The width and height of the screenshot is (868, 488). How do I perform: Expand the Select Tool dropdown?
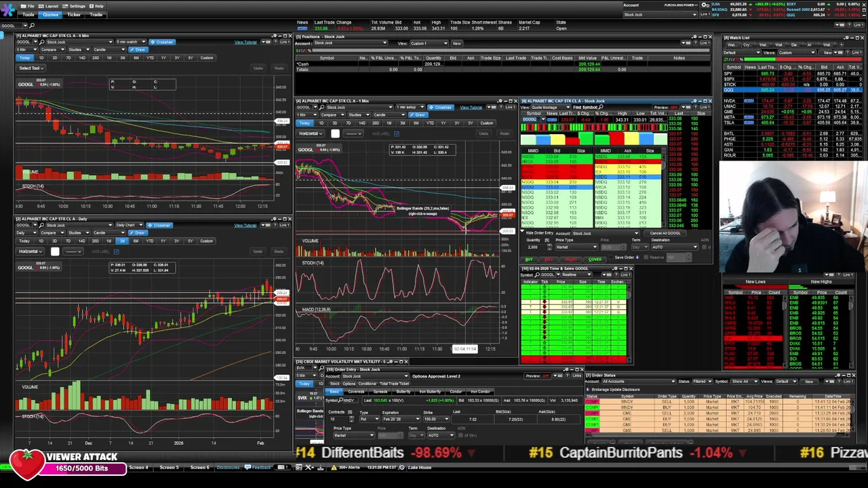[31, 68]
